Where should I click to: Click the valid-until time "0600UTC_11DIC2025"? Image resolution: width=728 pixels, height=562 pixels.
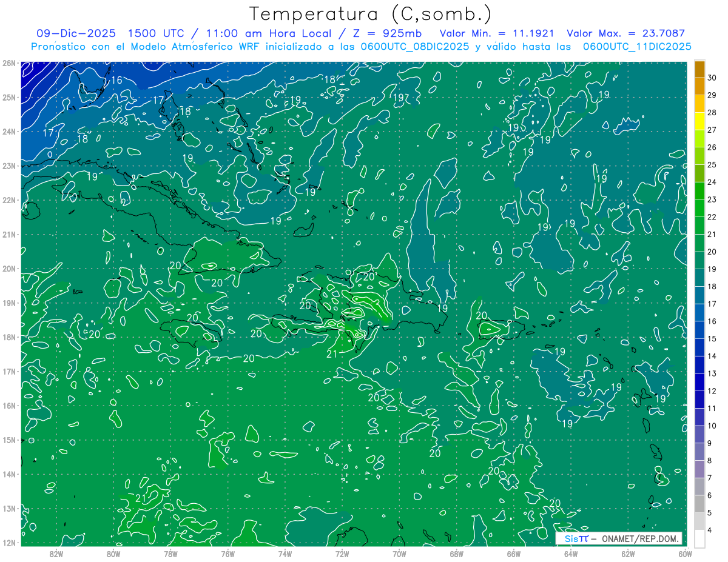637,47
